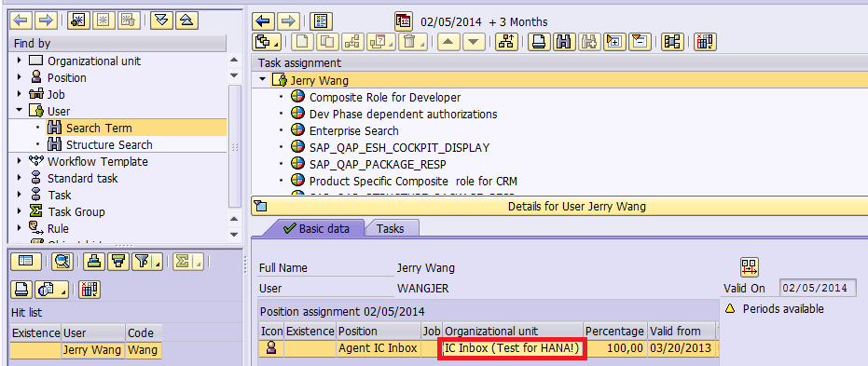This screenshot has width=868, height=366.
Task: Click the Find binoculars icon in task toolbar
Action: coord(564,41)
